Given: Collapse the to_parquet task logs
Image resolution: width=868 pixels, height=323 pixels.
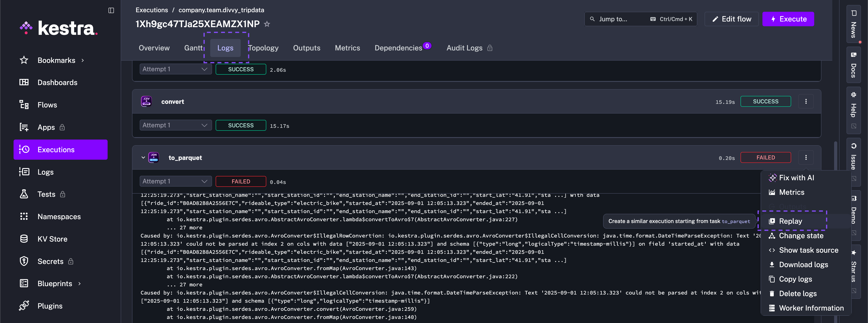Looking at the screenshot, I should pyautogui.click(x=143, y=157).
